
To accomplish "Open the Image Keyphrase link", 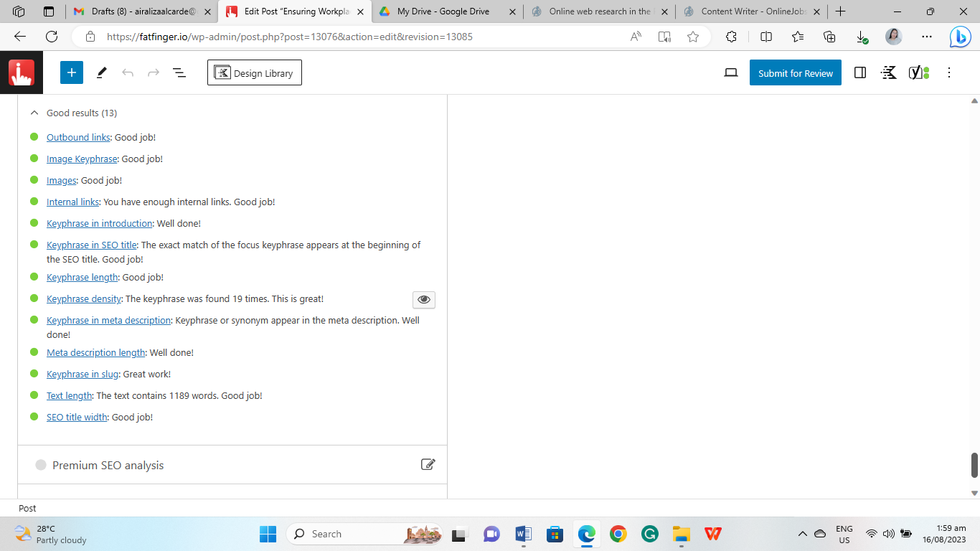I will click(x=82, y=159).
